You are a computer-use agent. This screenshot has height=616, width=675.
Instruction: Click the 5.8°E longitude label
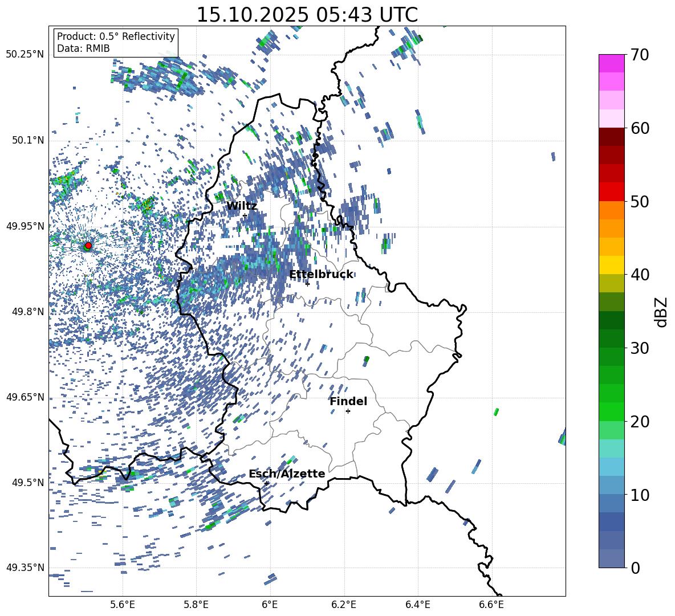196,605
